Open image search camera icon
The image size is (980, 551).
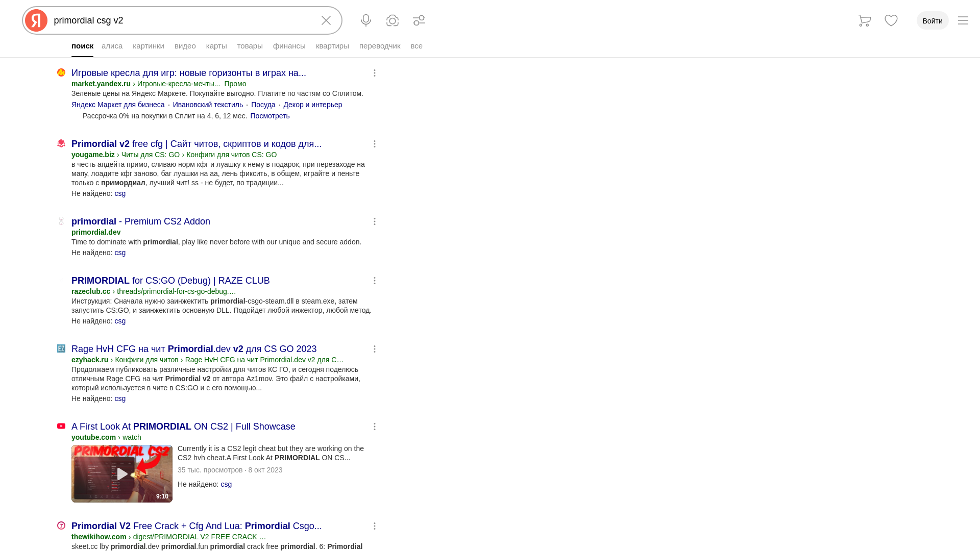coord(393,20)
